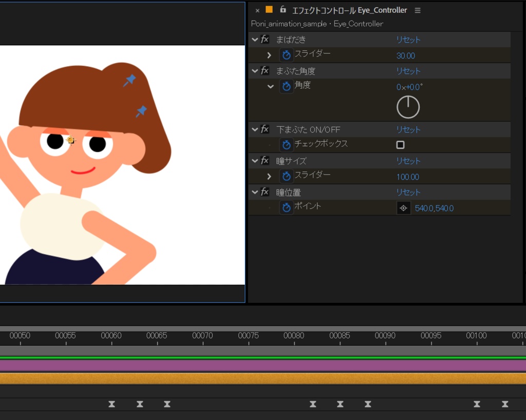The height and width of the screenshot is (420, 526).
Task: Click the angle dial under まぶた角度
Action: pyautogui.click(x=408, y=106)
